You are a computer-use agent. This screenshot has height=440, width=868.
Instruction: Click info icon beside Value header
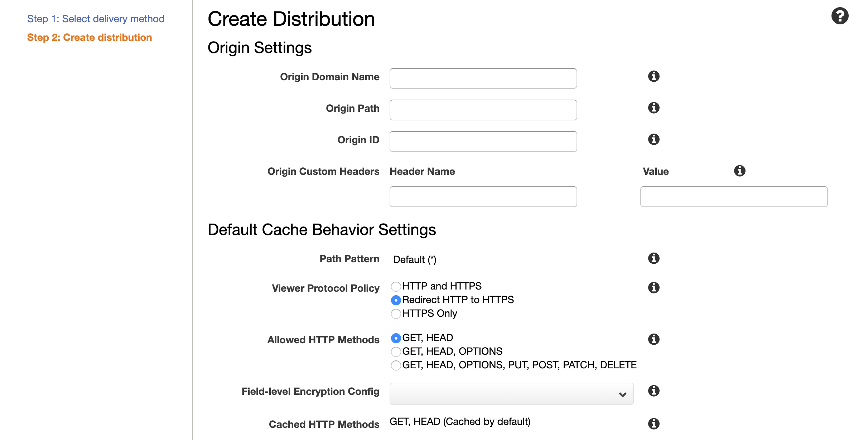[x=739, y=171]
